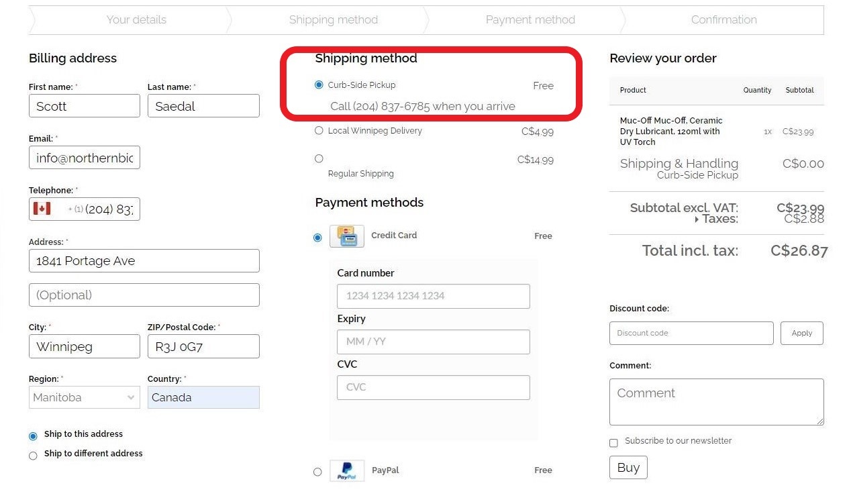Click the C$14.99 regular shipping price

(536, 160)
